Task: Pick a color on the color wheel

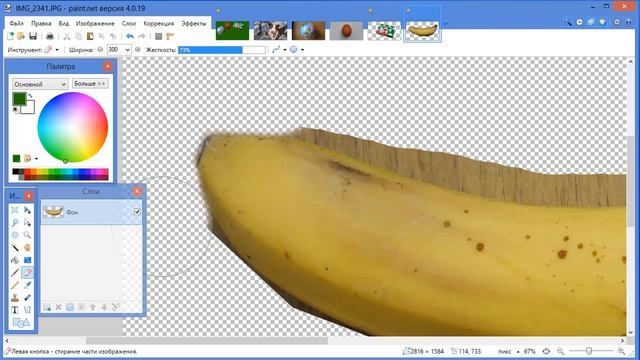Action: coord(73,127)
